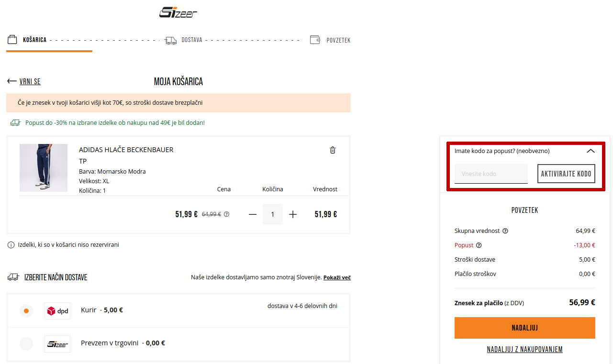
Task: Click the info icon for unreserved items notice
Action: point(11,245)
